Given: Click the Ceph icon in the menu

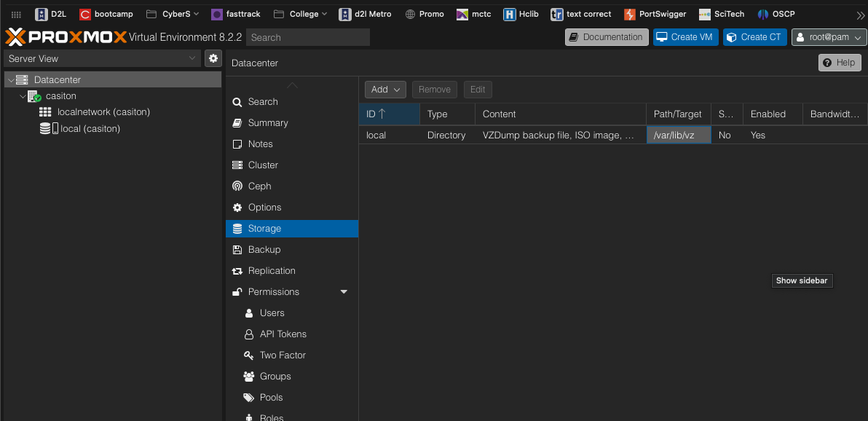Looking at the screenshot, I should pyautogui.click(x=237, y=186).
